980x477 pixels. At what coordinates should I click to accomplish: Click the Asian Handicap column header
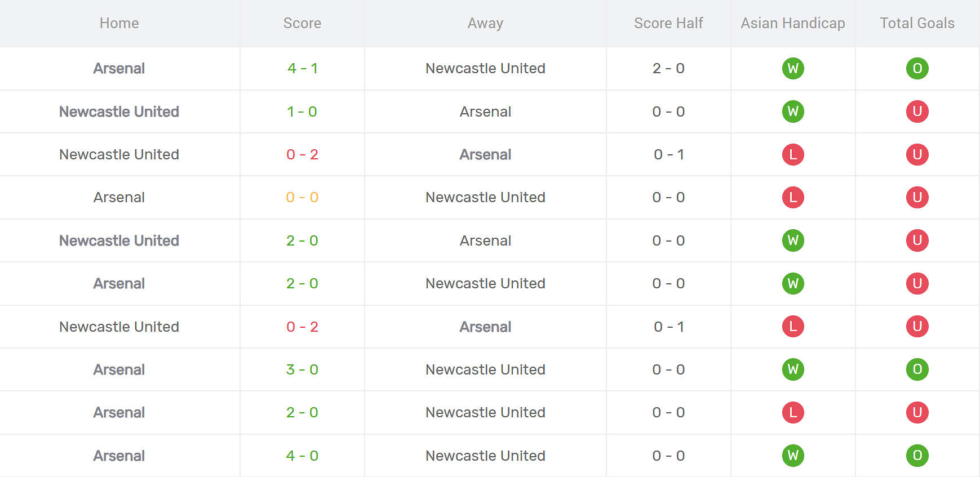pos(792,23)
